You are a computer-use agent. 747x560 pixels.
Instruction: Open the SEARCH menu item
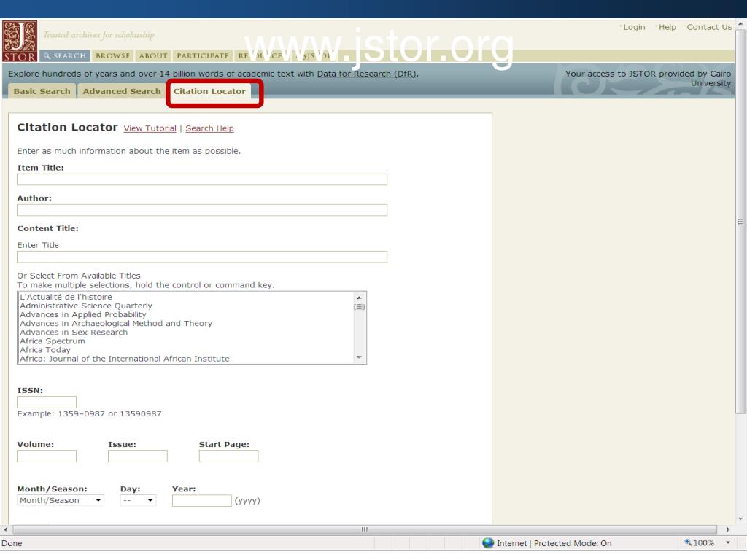coord(65,55)
